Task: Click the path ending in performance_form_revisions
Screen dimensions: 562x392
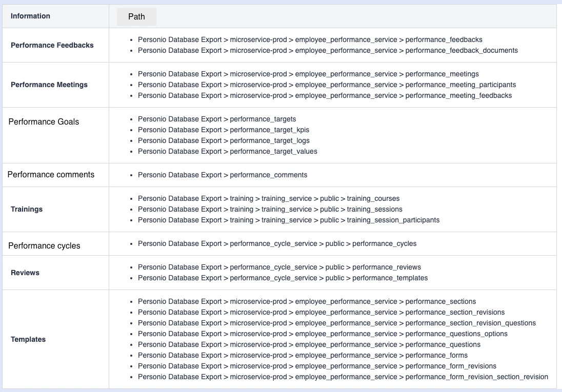Action: (x=317, y=366)
